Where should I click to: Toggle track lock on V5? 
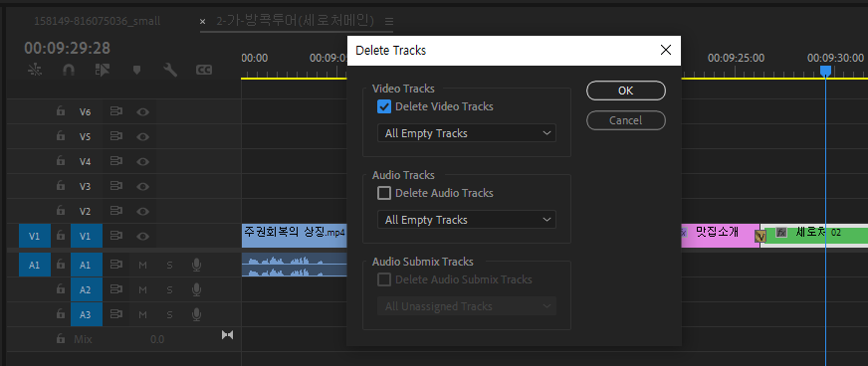[x=61, y=136]
